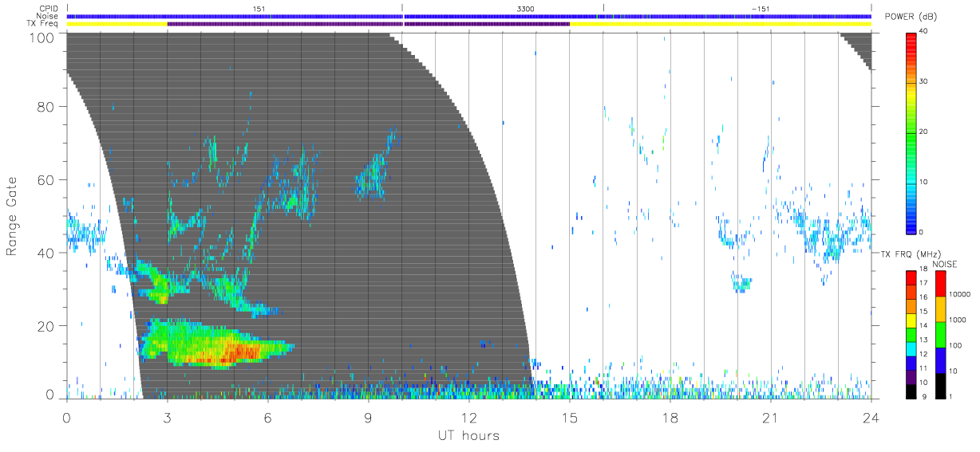This screenshot has height=452, width=980.
Task: Click the 10000 label on NOISE scale
Action: (x=961, y=294)
